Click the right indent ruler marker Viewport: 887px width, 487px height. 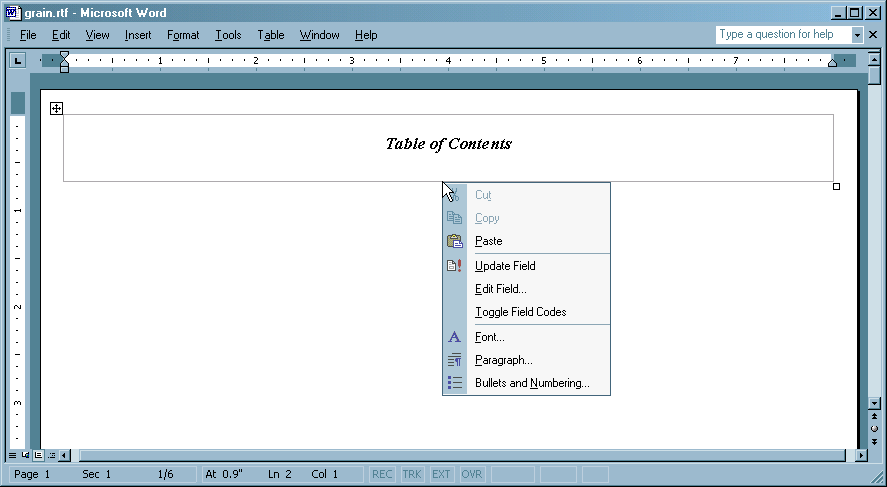coord(832,63)
